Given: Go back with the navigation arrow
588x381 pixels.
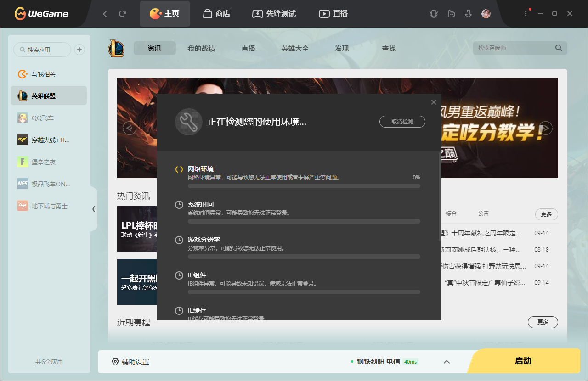Looking at the screenshot, I should 105,14.
